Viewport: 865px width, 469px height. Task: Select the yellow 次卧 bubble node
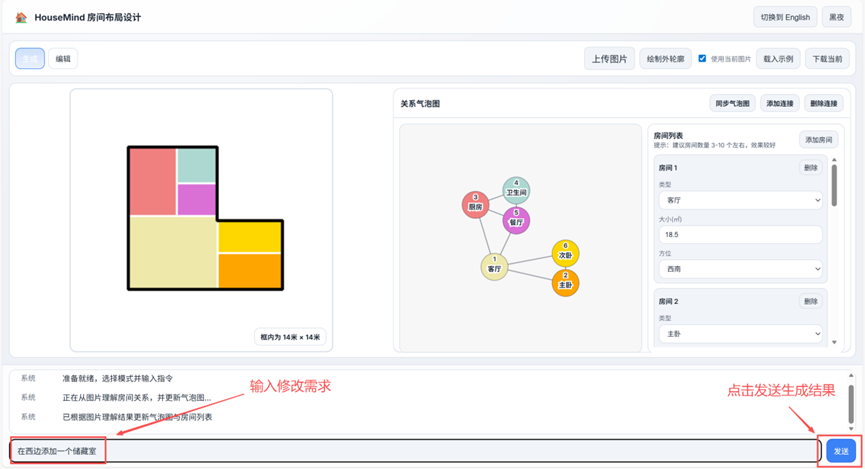[565, 252]
